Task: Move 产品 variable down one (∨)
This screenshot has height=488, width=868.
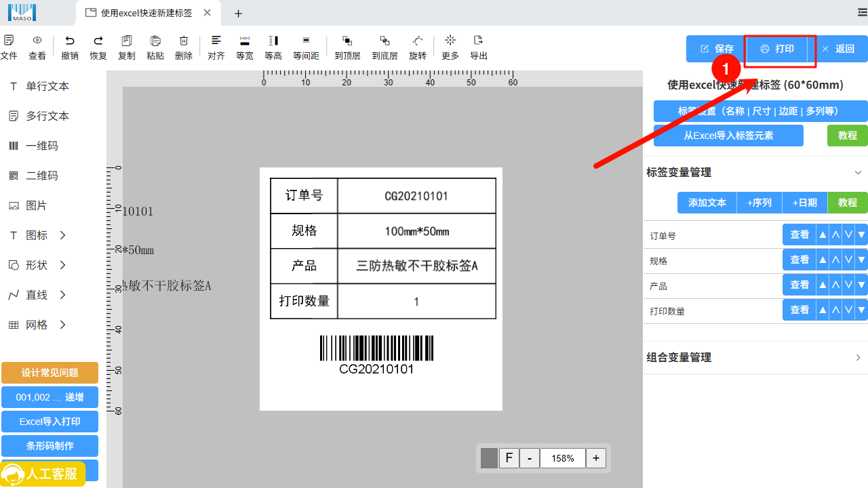Action: [848, 285]
